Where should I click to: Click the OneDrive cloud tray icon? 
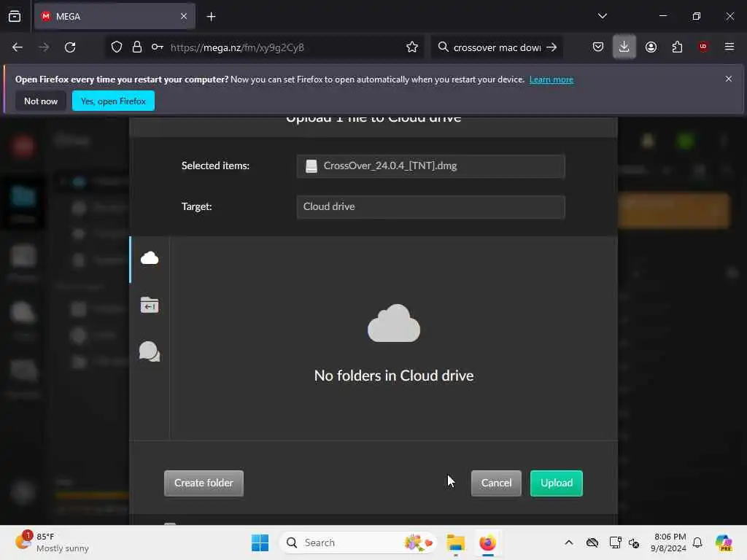[592, 542]
